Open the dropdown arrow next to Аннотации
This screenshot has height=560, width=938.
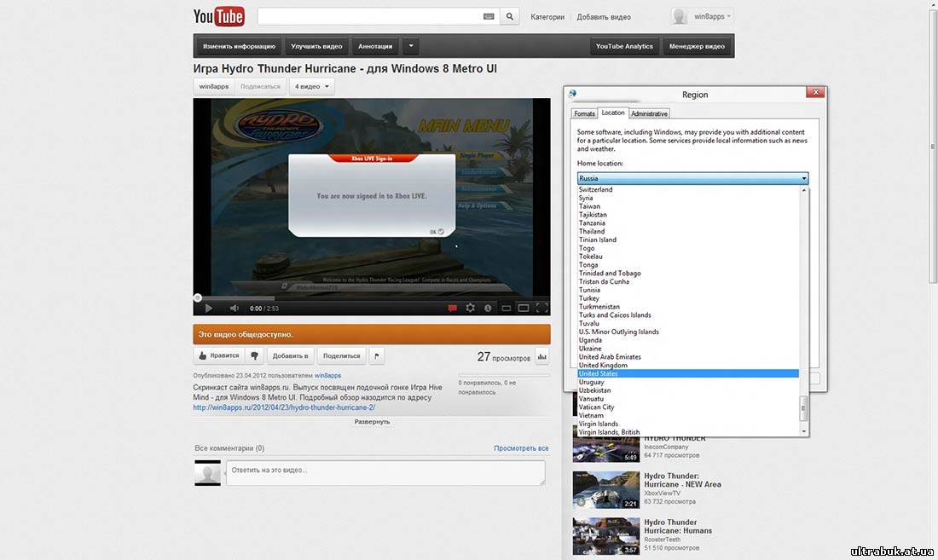[x=410, y=46]
